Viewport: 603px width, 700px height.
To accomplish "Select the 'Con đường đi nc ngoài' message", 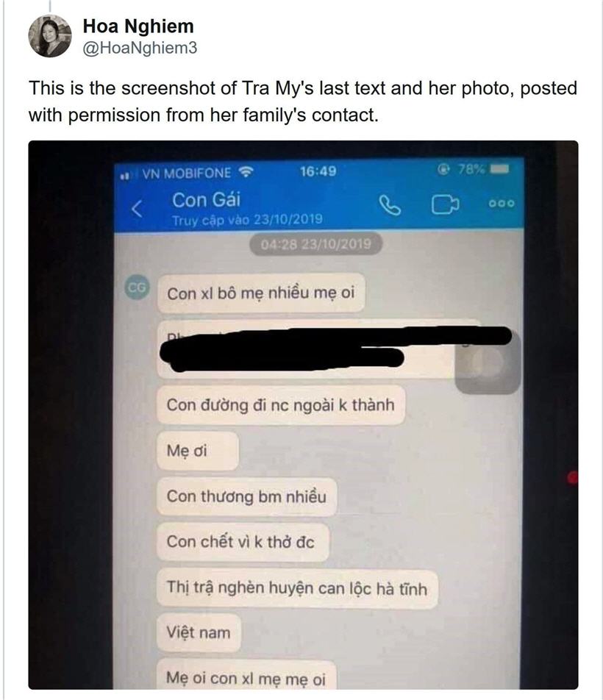I will click(281, 405).
